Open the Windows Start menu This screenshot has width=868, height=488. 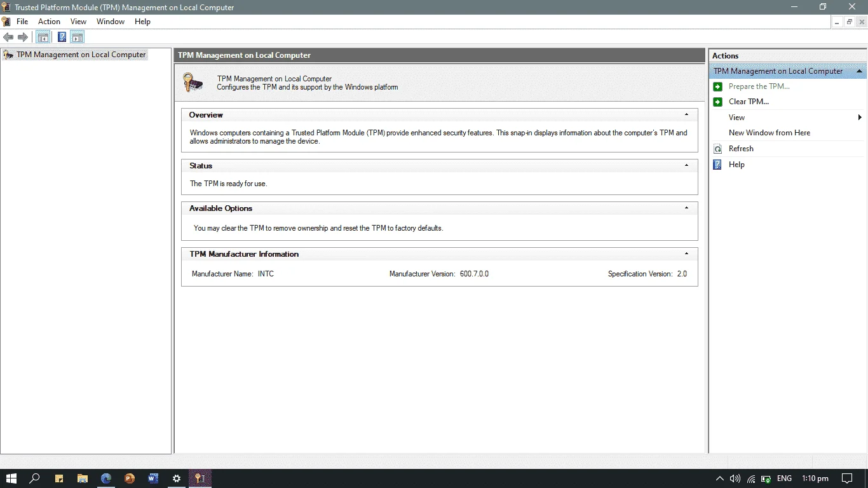pyautogui.click(x=11, y=478)
